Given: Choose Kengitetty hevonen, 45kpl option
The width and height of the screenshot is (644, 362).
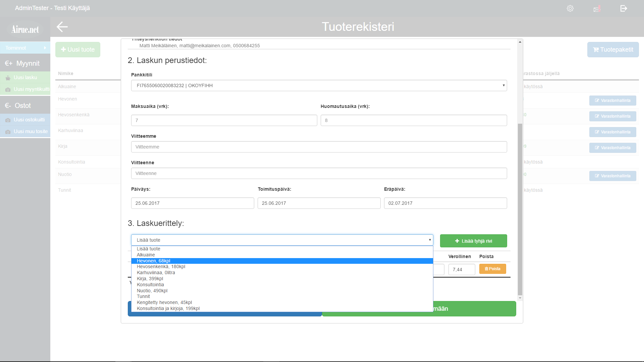Looking at the screenshot, I should pos(164,303).
